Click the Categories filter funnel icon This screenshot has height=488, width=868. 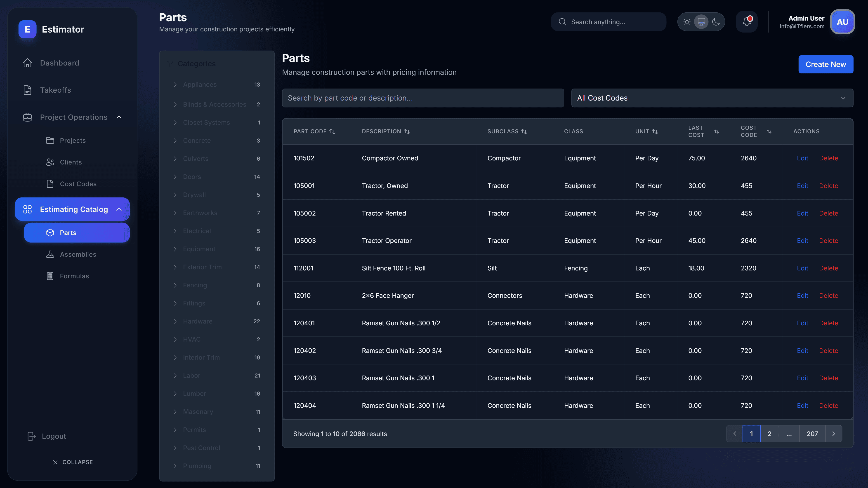[x=170, y=64]
